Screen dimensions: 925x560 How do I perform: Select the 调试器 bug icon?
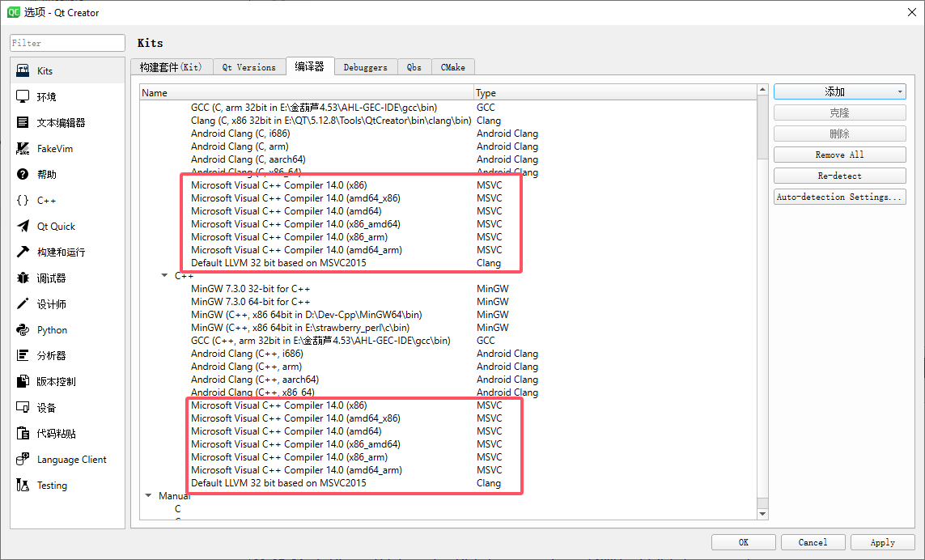coord(23,278)
